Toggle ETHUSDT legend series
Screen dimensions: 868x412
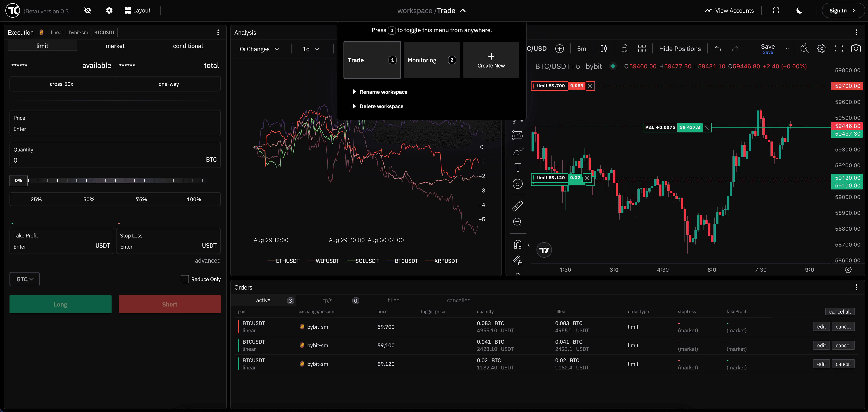coord(283,261)
